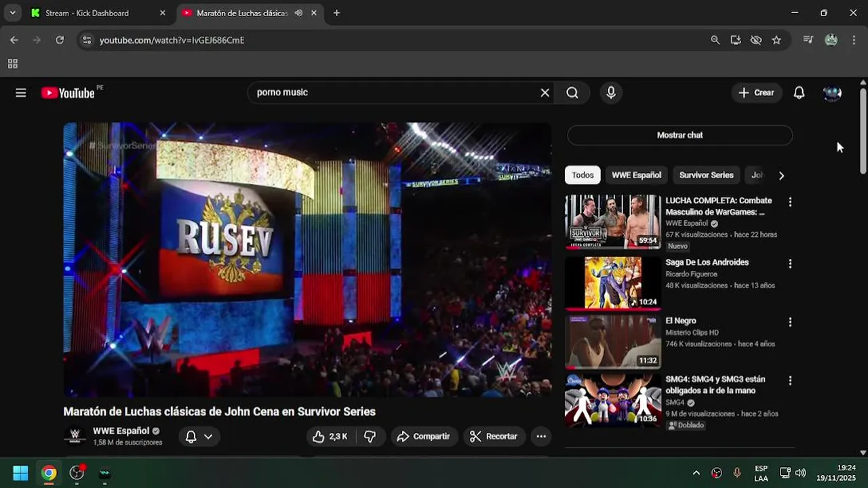Select the Survivor Series filter chip

point(706,175)
